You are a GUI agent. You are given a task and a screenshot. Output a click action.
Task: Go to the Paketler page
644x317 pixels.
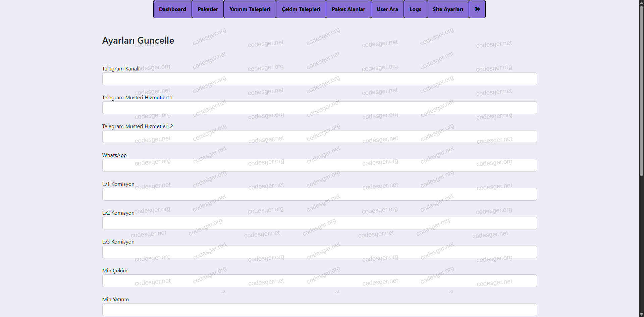click(x=208, y=9)
